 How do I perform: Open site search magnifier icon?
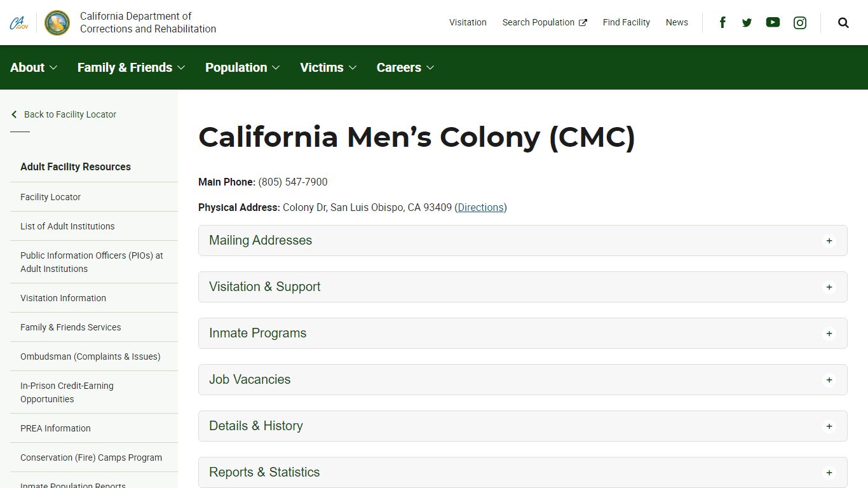[843, 23]
